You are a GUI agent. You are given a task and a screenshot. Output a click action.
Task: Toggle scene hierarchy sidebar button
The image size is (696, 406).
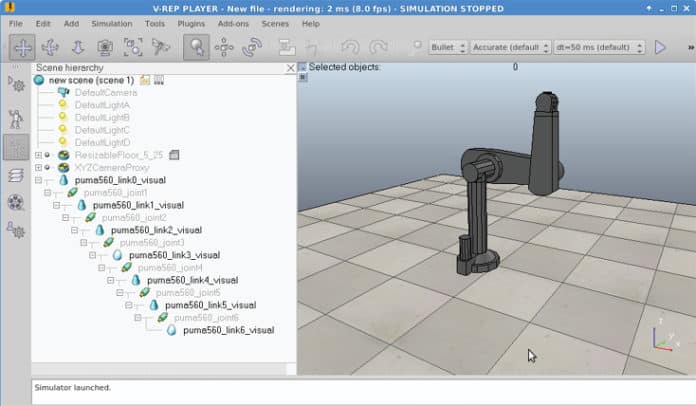point(16,147)
